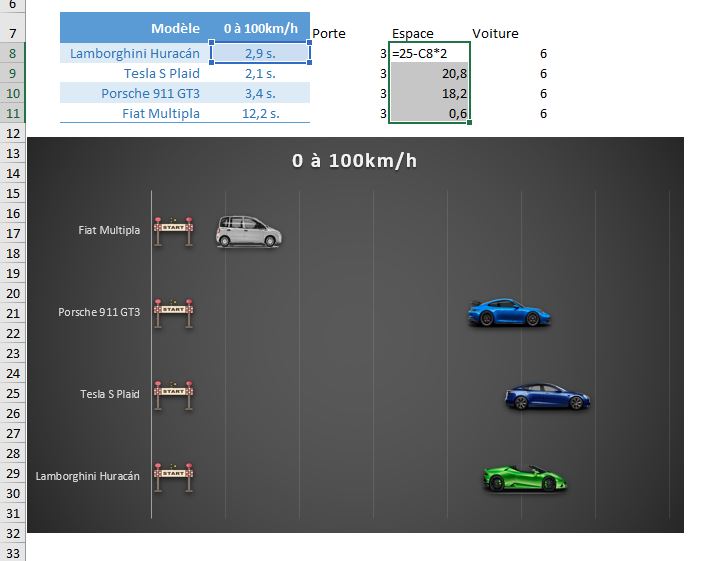Select the 'Tesla S Plaid' table cell
Image resolution: width=714 pixels, height=561 pixels.
(135, 73)
